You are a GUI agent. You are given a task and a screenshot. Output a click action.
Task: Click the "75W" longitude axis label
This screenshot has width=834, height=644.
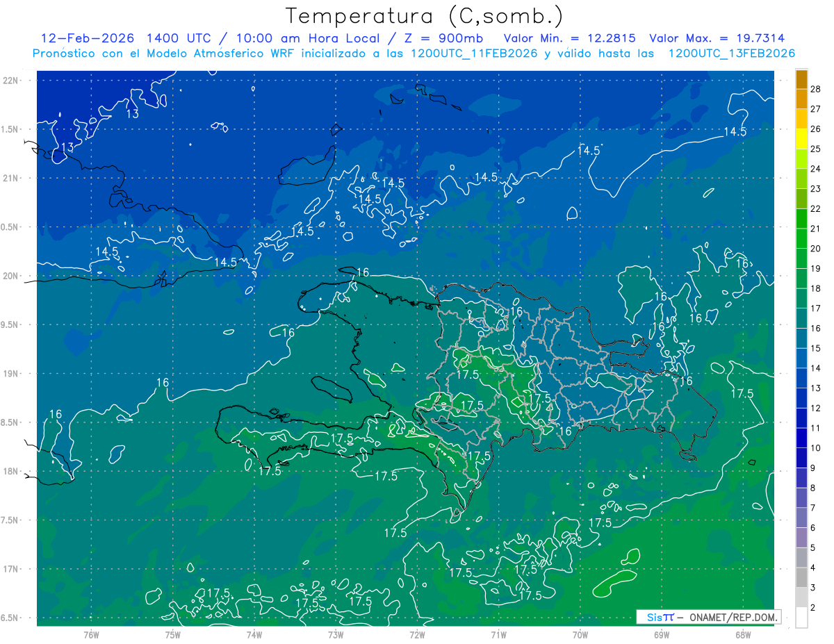[x=172, y=635]
